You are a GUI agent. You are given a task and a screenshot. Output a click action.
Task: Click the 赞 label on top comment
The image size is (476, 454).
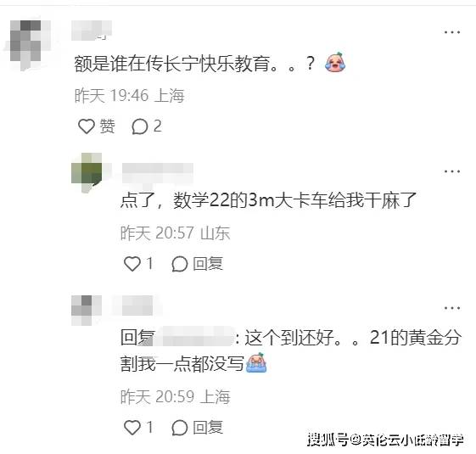(107, 126)
